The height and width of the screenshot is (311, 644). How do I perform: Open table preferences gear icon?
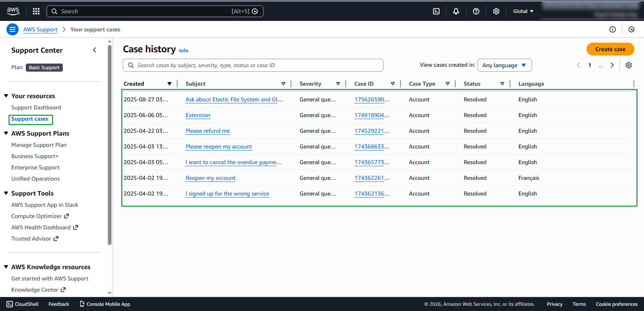point(629,65)
